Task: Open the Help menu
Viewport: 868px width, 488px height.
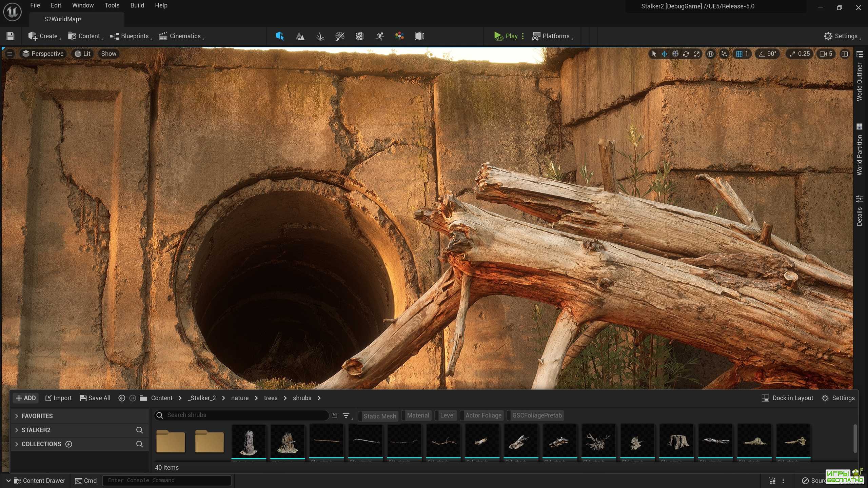Action: click(161, 5)
